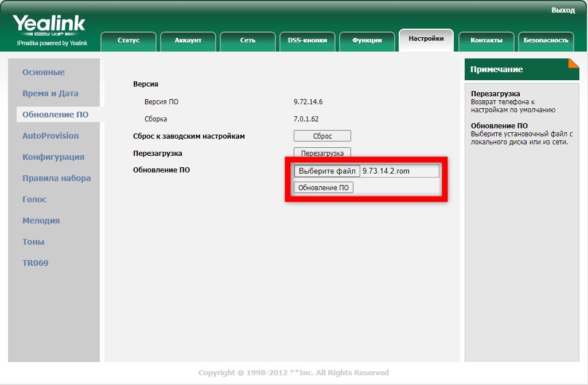The image size is (588, 385).
Task: Click the copyright footer text
Action: point(294,372)
